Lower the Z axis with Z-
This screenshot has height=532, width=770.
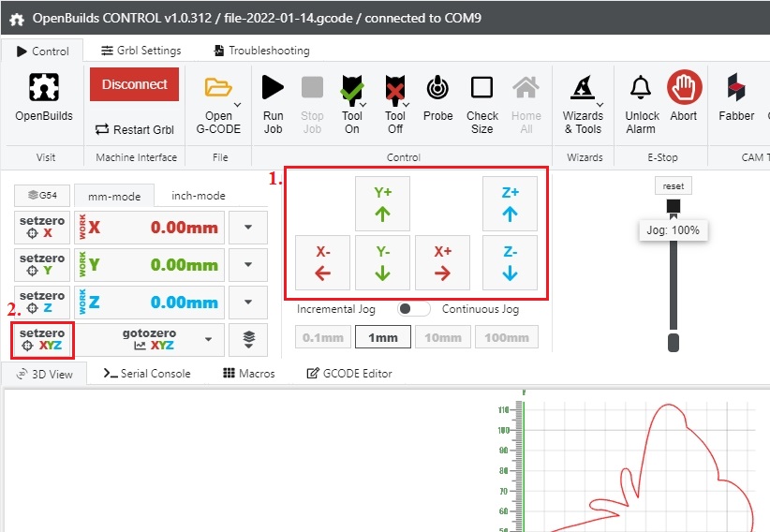click(510, 263)
